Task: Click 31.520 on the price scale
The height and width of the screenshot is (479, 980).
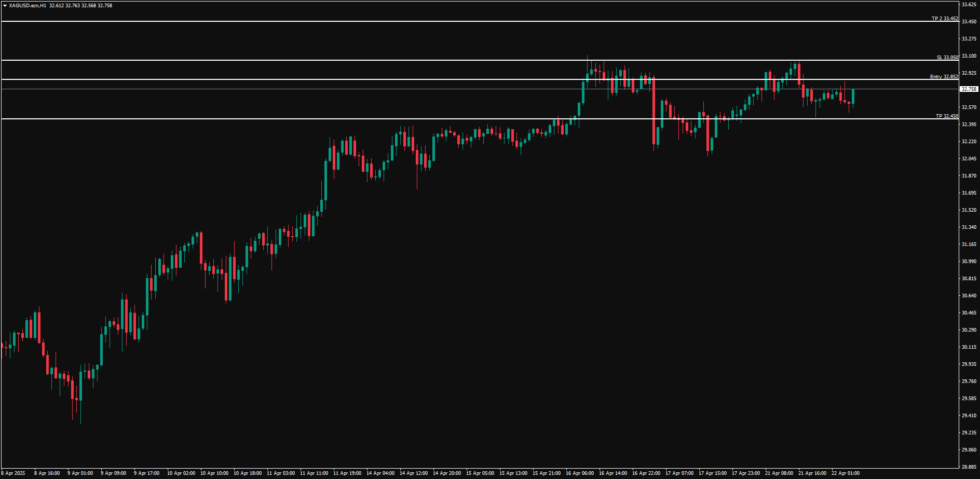Action: [969, 210]
